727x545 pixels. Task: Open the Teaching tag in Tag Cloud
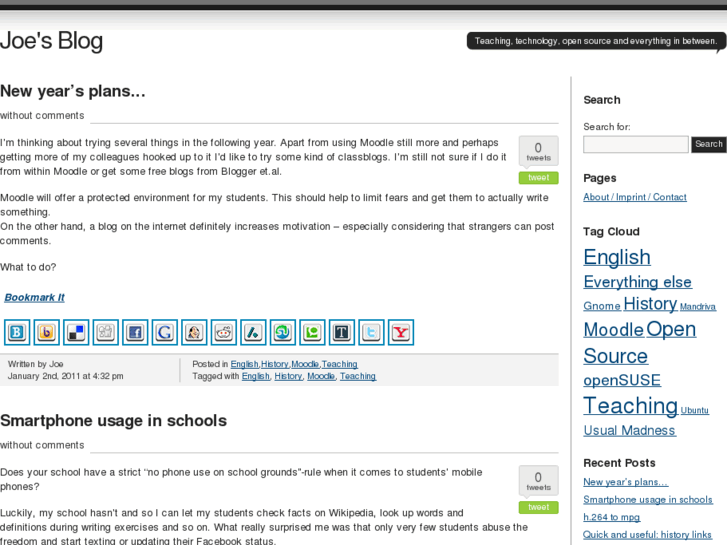[631, 406]
